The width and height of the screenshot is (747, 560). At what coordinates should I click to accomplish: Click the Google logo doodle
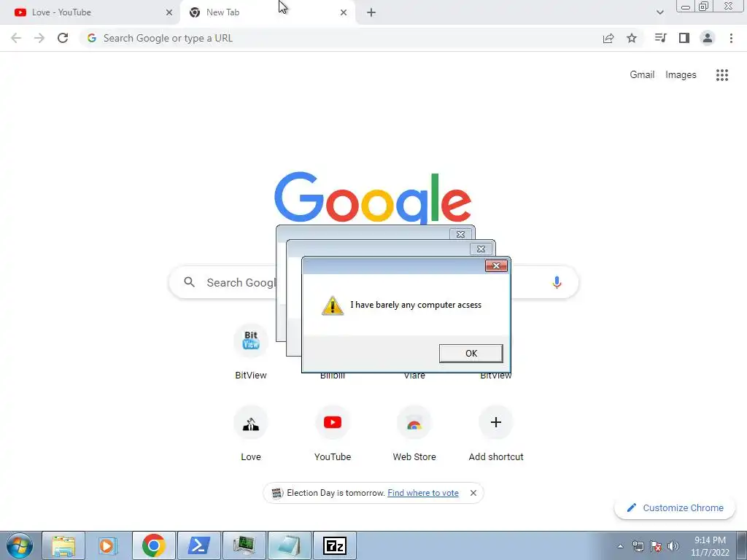(x=373, y=198)
